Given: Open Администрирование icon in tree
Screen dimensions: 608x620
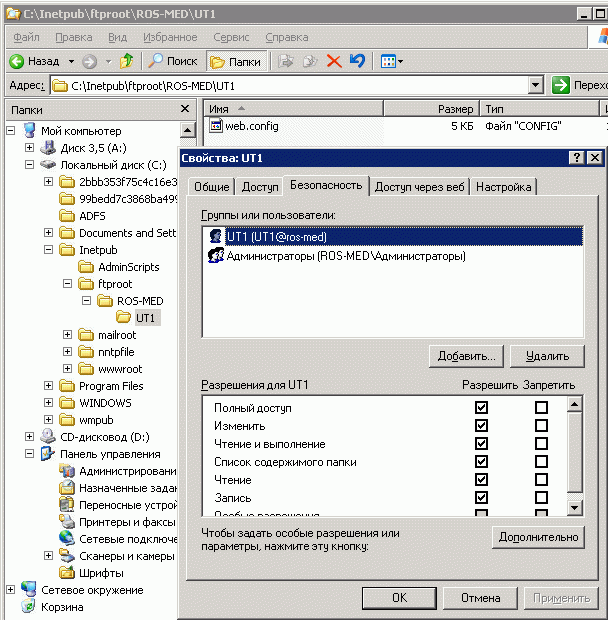Looking at the screenshot, I should pos(67,471).
